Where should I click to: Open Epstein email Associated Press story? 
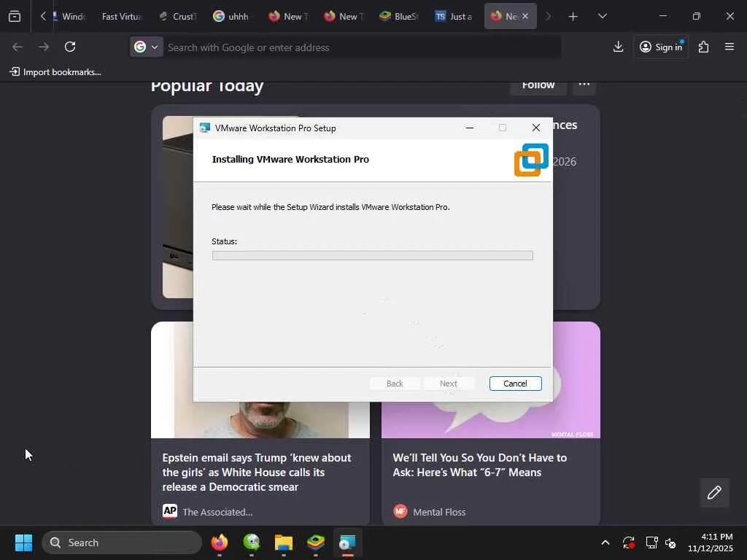(257, 472)
